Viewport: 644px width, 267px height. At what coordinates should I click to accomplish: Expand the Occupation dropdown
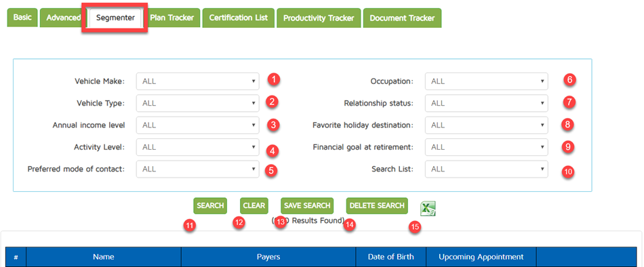tap(486, 81)
